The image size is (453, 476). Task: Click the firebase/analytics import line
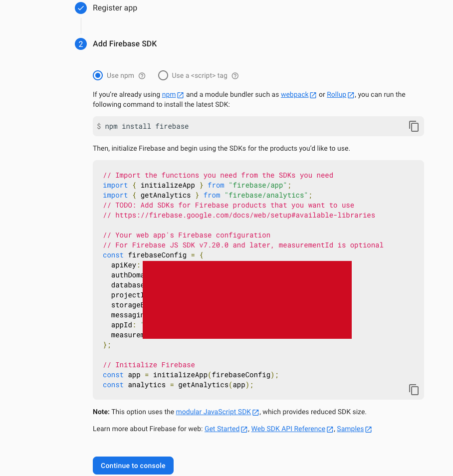[208, 195]
